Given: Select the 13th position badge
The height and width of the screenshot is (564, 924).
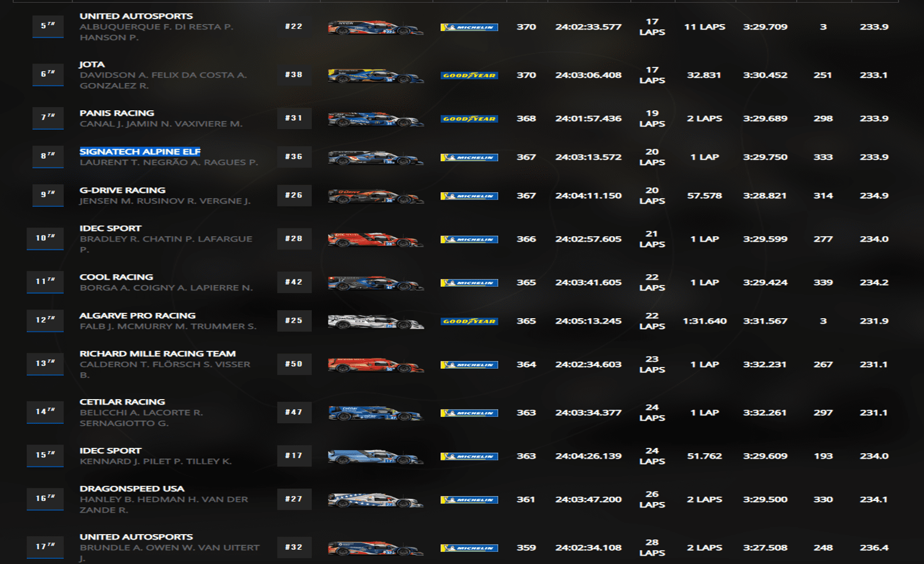Looking at the screenshot, I should pyautogui.click(x=45, y=363).
